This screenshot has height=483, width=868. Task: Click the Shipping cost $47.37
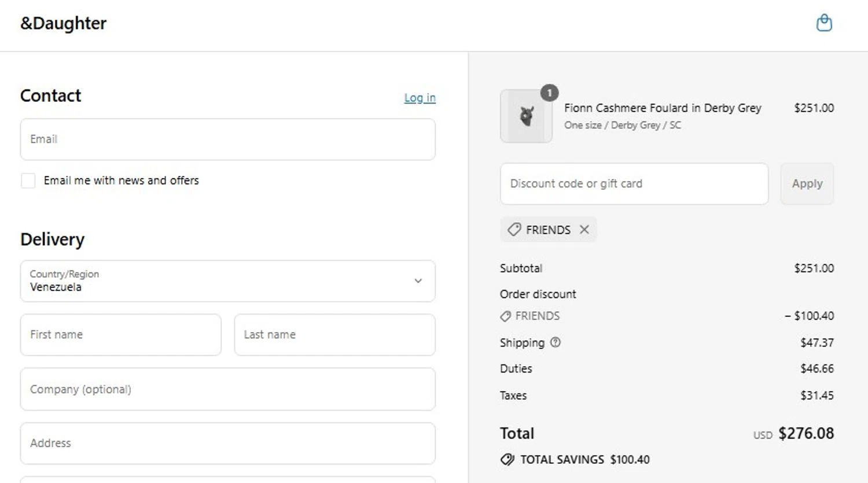(x=816, y=342)
